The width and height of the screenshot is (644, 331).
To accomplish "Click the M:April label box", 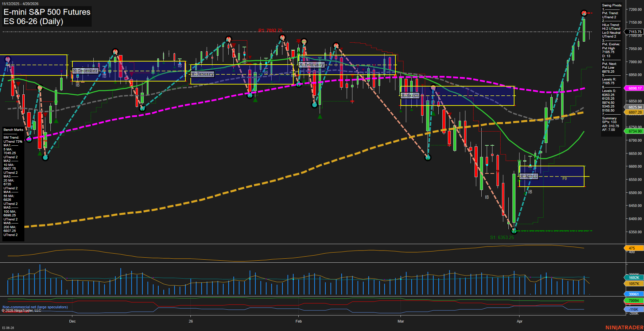I will coord(529,176).
